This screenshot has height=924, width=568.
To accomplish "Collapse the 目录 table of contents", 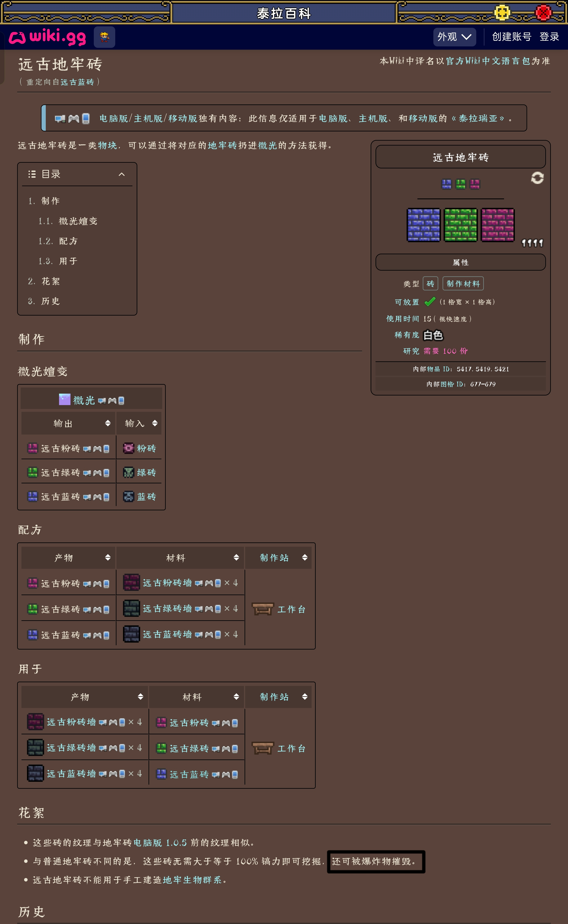I will (x=122, y=174).
